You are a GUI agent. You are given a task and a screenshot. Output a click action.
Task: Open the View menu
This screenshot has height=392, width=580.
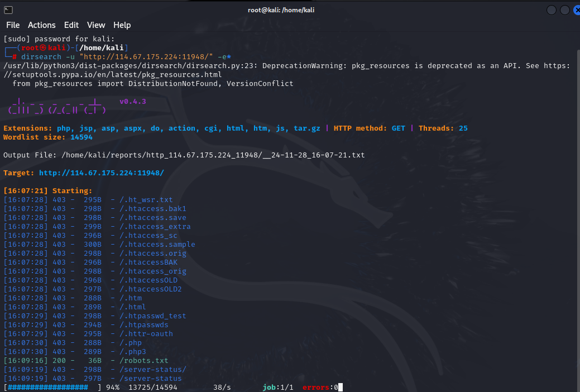[x=96, y=25]
